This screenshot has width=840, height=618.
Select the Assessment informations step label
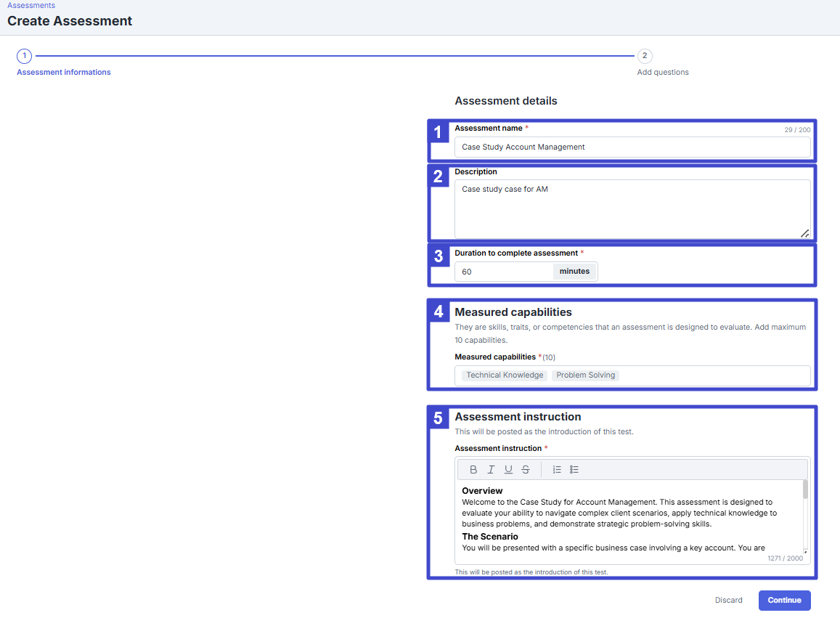click(64, 73)
